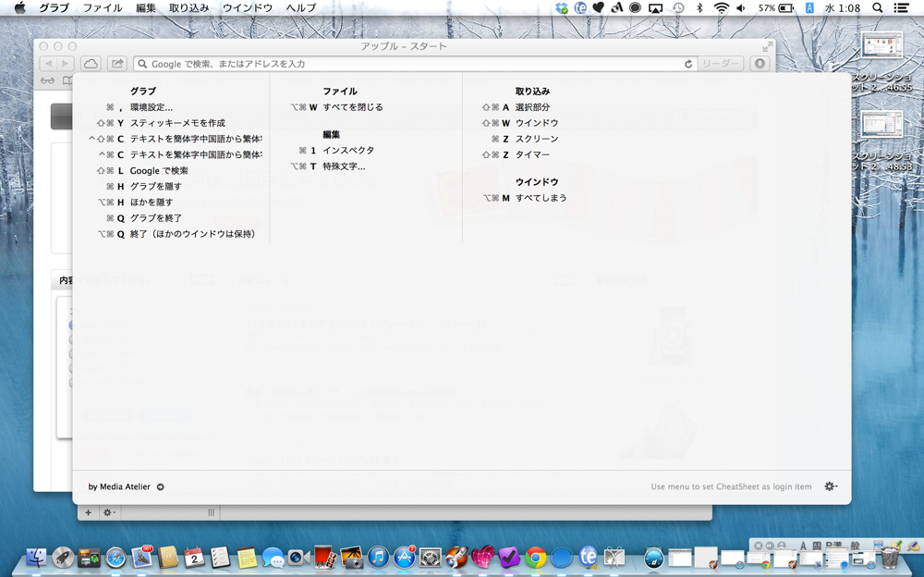
Task: Click the Safari address search field
Action: tap(416, 64)
